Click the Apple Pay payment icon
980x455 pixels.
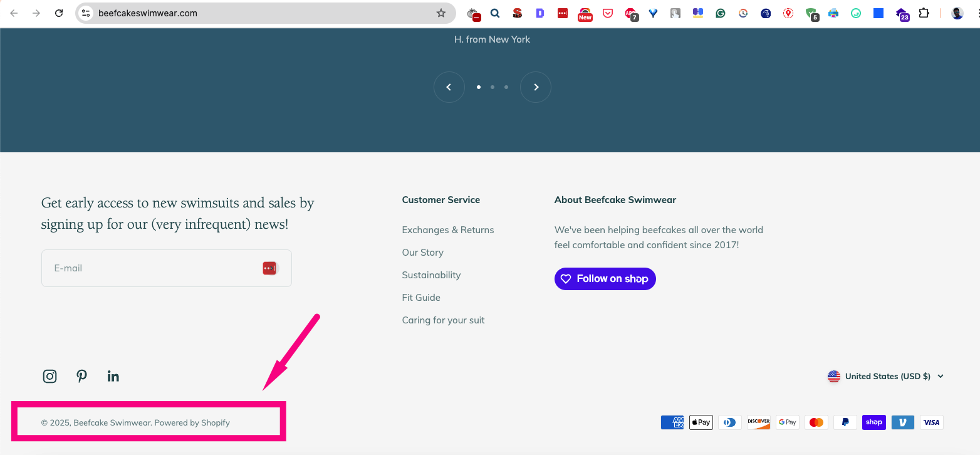click(x=701, y=422)
